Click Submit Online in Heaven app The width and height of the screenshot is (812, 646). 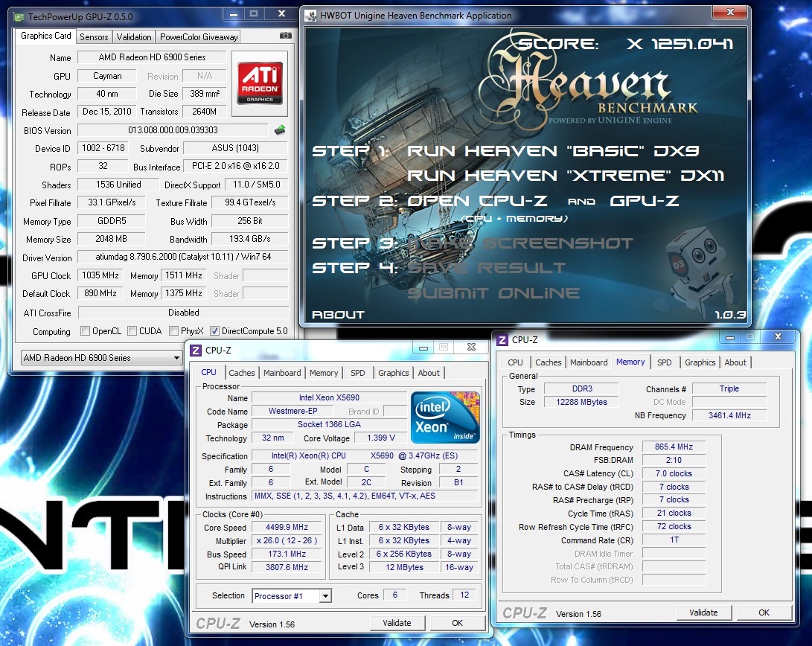(x=493, y=293)
